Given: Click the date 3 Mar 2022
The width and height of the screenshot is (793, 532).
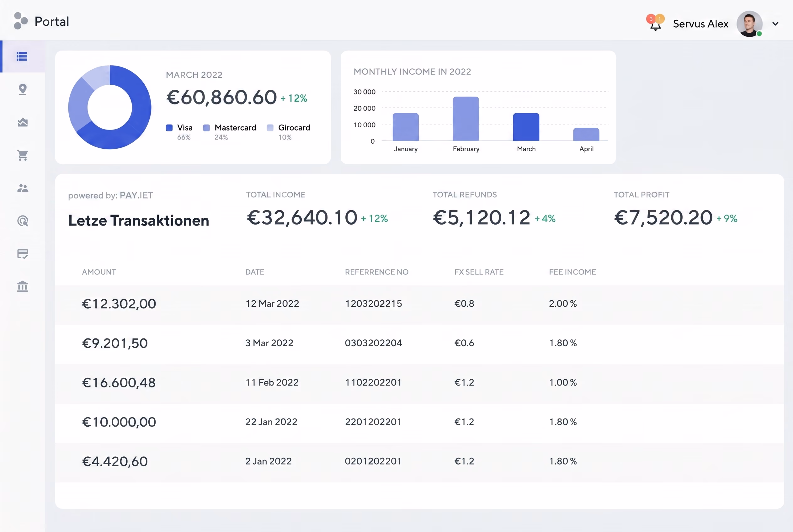Looking at the screenshot, I should (x=269, y=343).
